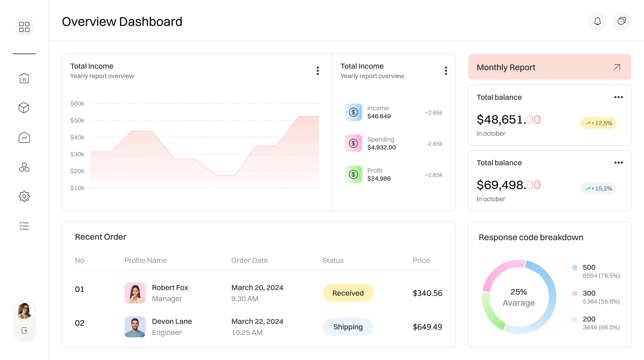Click the notification bell icon
The image size is (644, 360).
point(598,21)
